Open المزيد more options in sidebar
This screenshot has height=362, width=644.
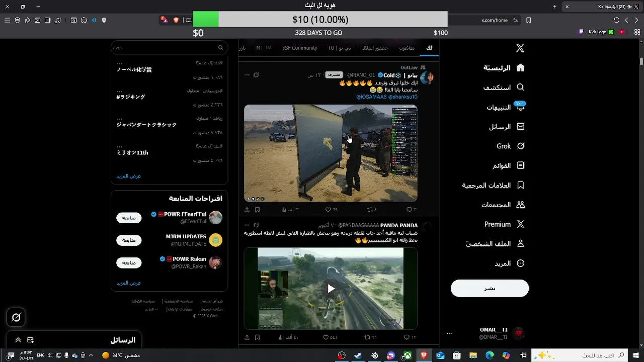click(510, 263)
